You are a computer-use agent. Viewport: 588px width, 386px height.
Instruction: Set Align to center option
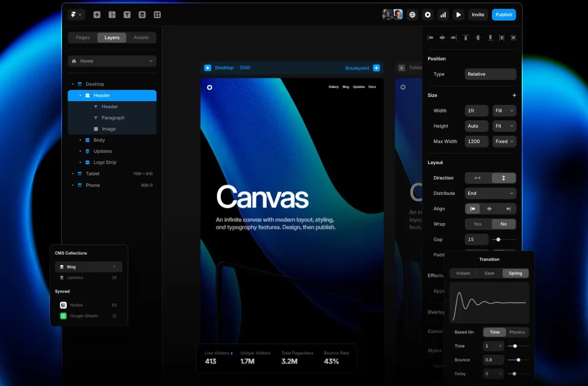489,209
